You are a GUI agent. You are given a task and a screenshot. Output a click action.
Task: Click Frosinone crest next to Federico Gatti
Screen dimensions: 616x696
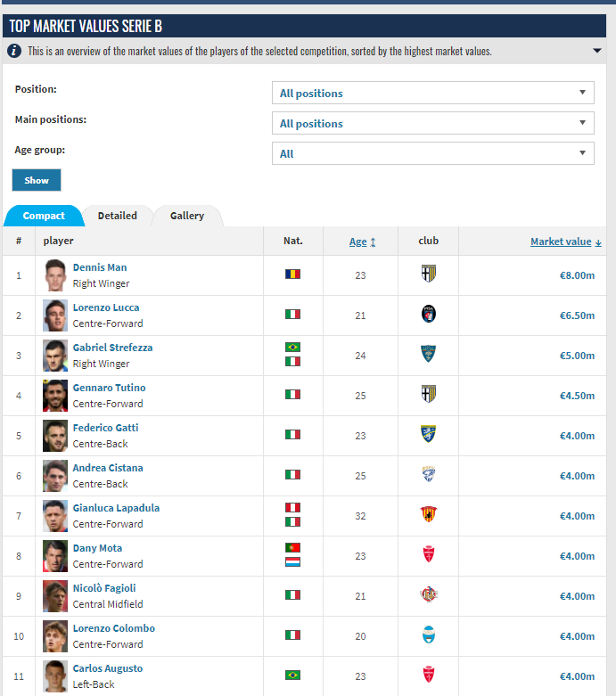pos(429,434)
